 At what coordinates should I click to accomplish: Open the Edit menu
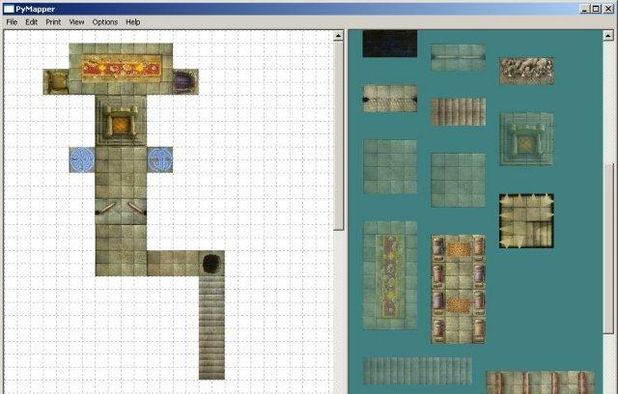[32, 22]
